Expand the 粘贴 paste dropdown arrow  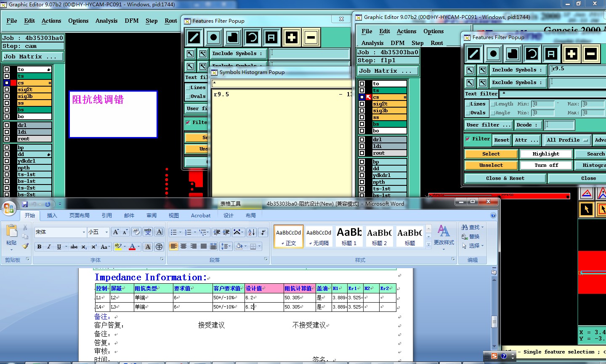pyautogui.click(x=11, y=249)
